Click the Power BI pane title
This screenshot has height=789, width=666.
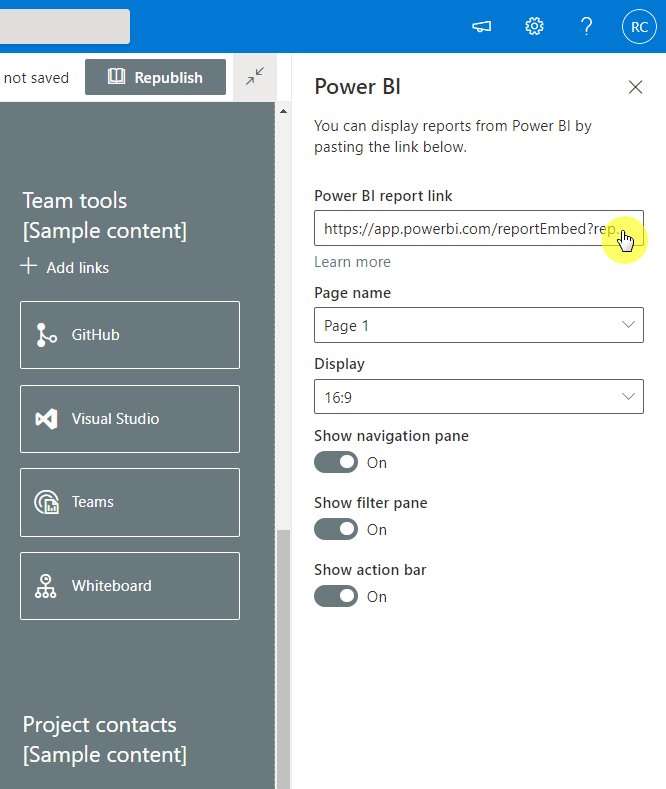click(358, 87)
